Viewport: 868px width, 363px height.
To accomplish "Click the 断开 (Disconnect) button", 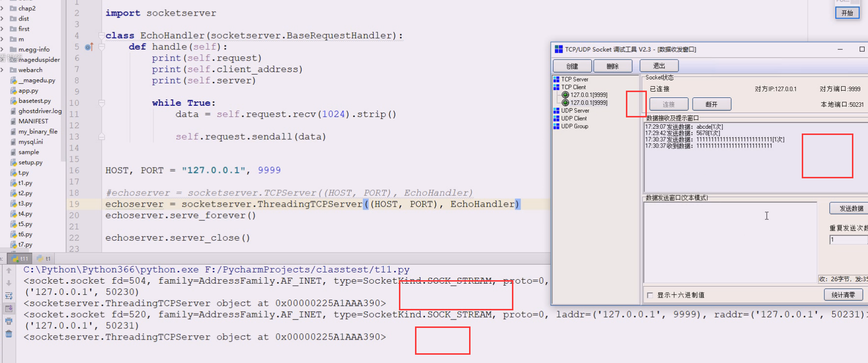I will [712, 104].
